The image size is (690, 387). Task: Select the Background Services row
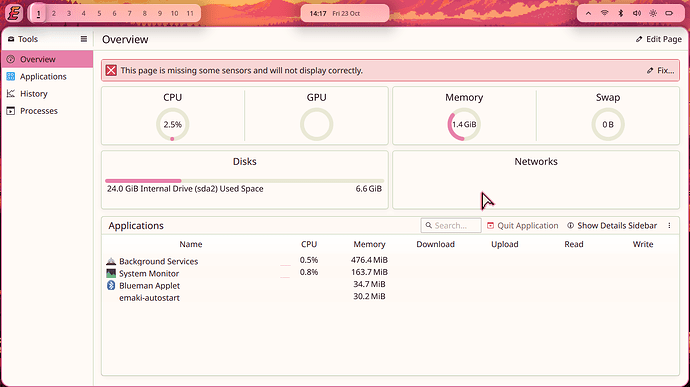(x=390, y=261)
